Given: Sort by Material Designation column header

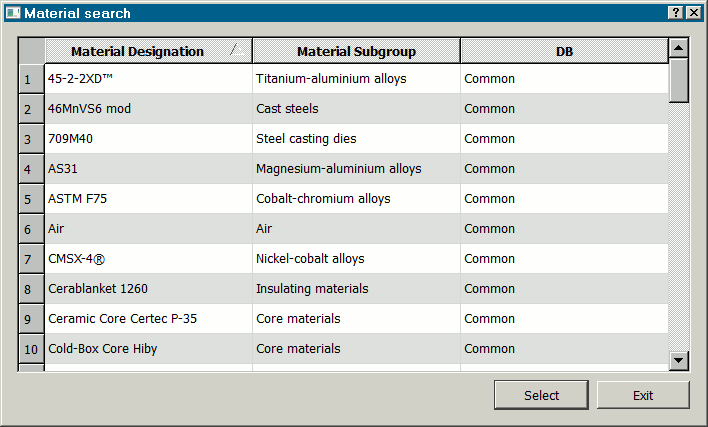Looking at the screenshot, I should [x=137, y=52].
